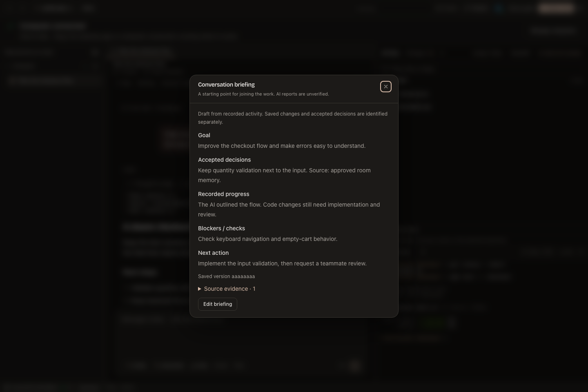The height and width of the screenshot is (392, 588).
Task: Click the Check keyboard navigation text
Action: point(267,239)
